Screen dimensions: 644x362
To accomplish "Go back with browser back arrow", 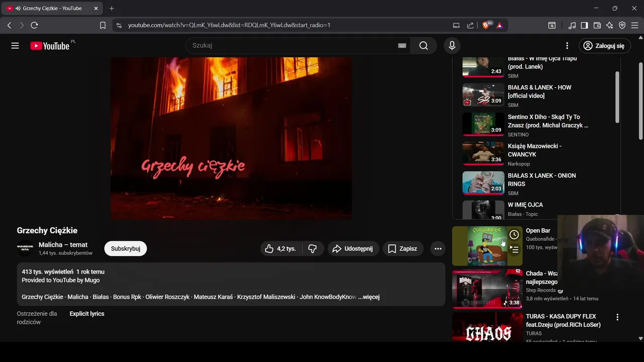I will pos(9,25).
